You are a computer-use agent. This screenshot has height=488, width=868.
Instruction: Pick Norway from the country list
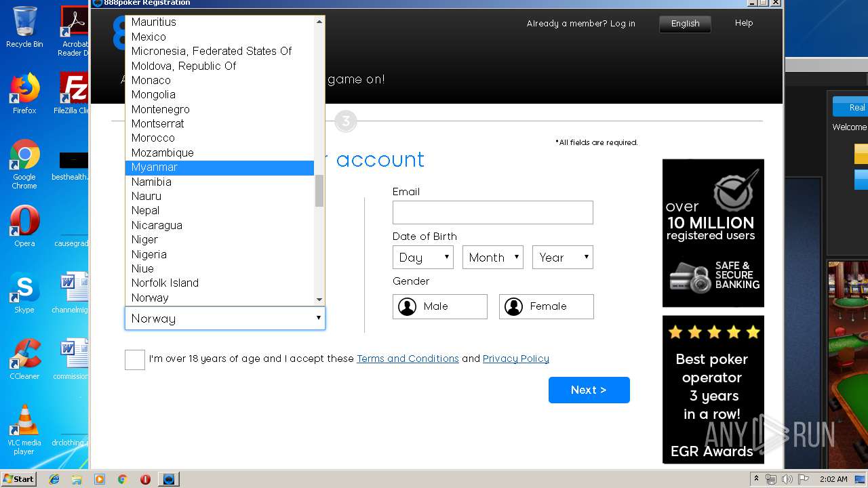coord(220,298)
